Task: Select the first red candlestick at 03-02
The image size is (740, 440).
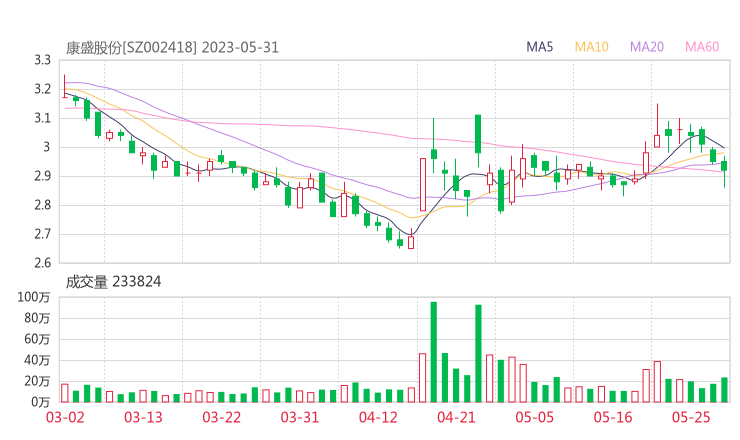Action: [65, 86]
